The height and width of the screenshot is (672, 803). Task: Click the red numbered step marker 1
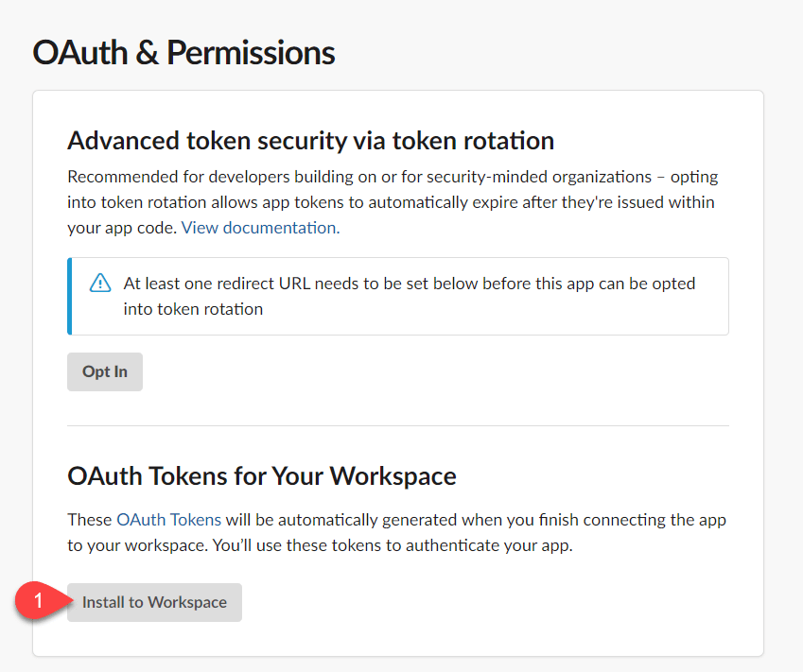pyautogui.click(x=38, y=601)
